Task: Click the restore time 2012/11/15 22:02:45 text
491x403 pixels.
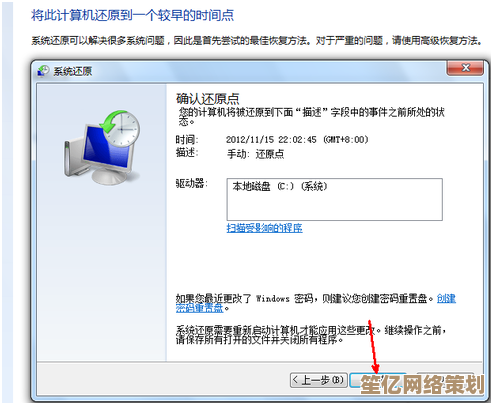Action: pyautogui.click(x=297, y=139)
